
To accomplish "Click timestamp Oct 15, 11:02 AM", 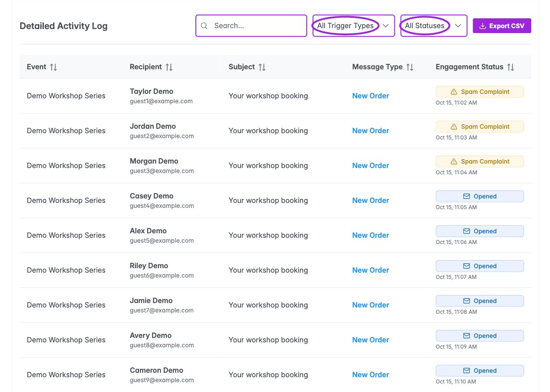I will [x=457, y=103].
